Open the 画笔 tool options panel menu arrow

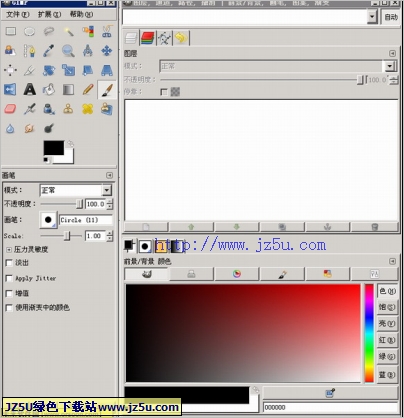[x=109, y=175]
